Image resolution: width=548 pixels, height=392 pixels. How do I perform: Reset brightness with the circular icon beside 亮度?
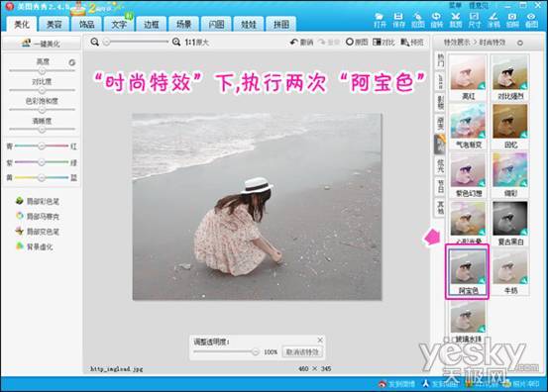[x=72, y=62]
